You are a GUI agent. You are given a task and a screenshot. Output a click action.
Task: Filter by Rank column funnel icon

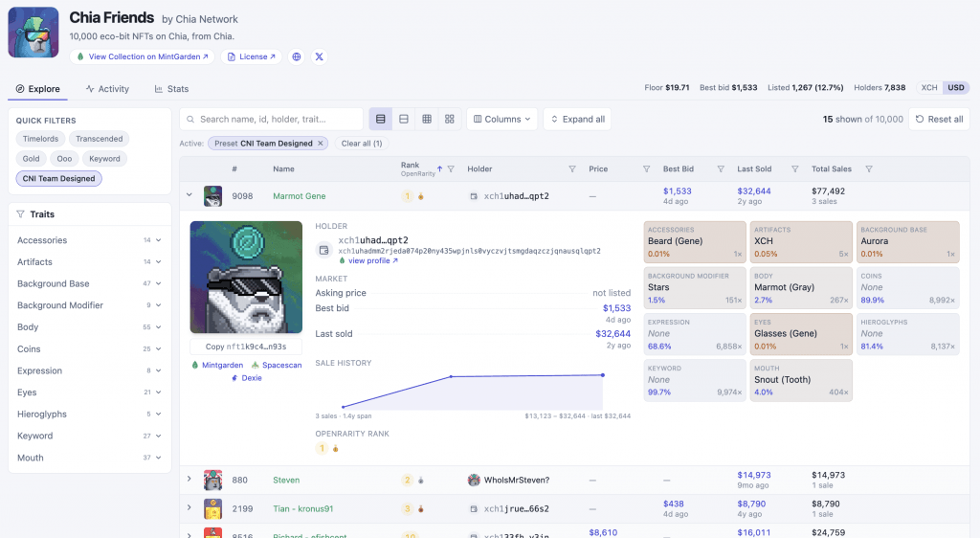pos(451,168)
